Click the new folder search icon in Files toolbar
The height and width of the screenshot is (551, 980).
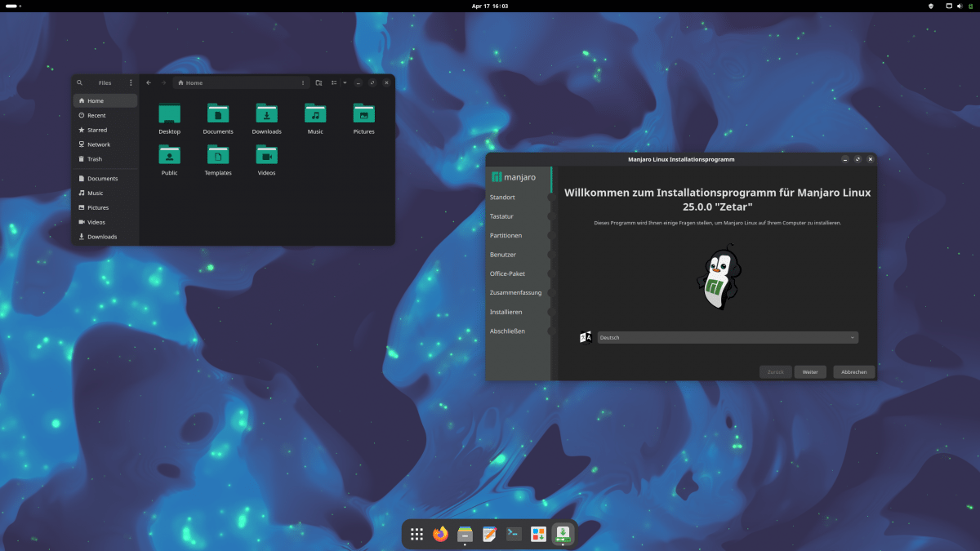point(318,82)
